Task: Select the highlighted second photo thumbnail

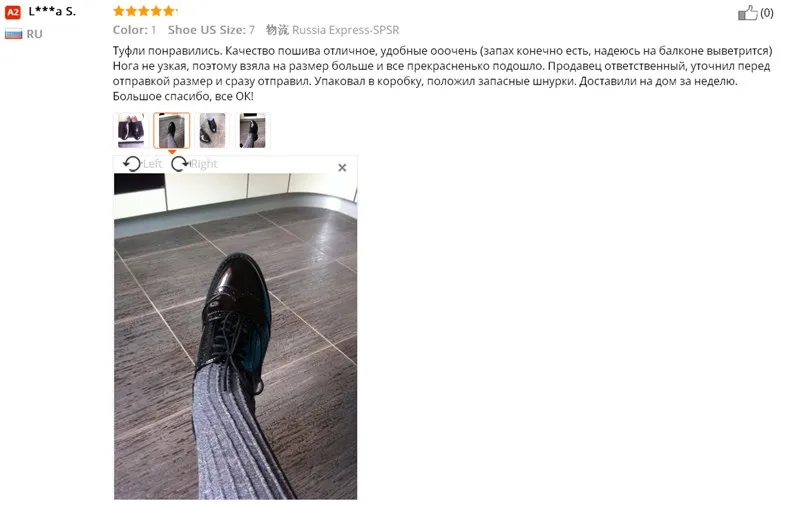Action: click(172, 131)
